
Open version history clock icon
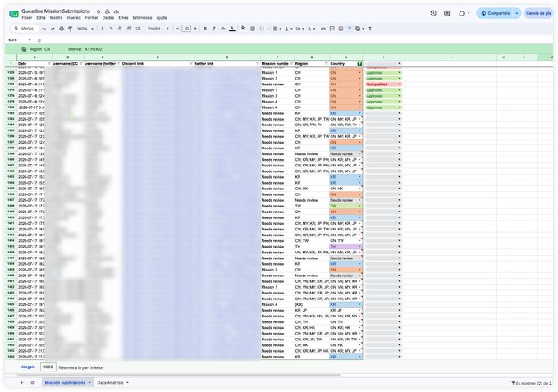tap(433, 13)
